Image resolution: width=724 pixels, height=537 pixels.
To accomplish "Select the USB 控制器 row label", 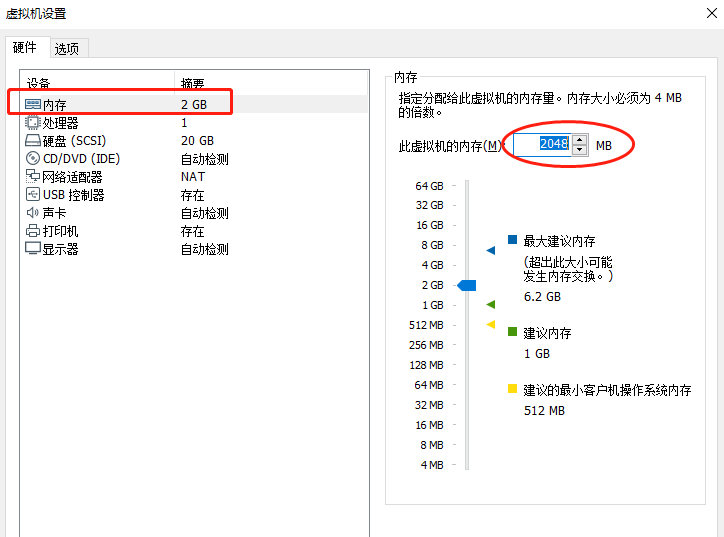I will [x=73, y=195].
